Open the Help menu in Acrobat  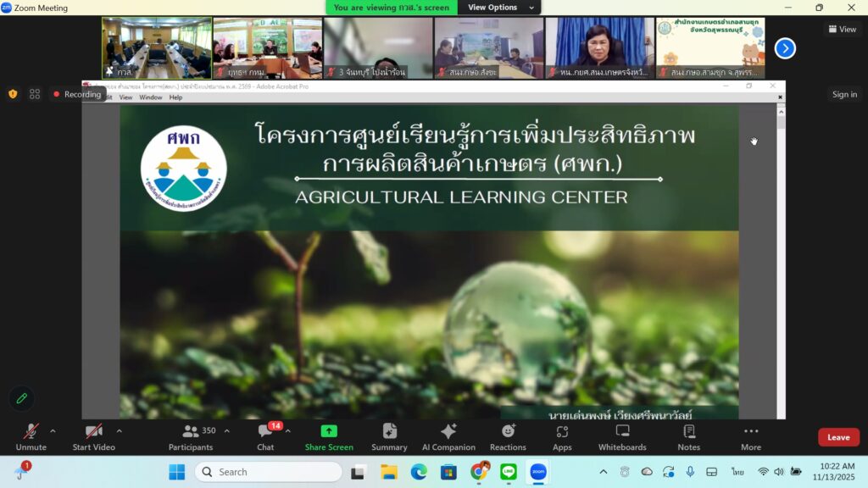(175, 97)
